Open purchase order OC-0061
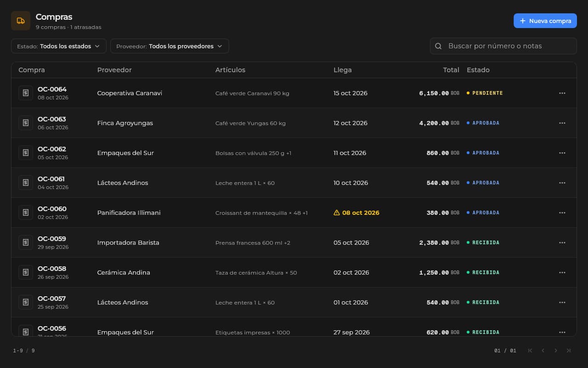The width and height of the screenshot is (588, 368). (x=51, y=179)
